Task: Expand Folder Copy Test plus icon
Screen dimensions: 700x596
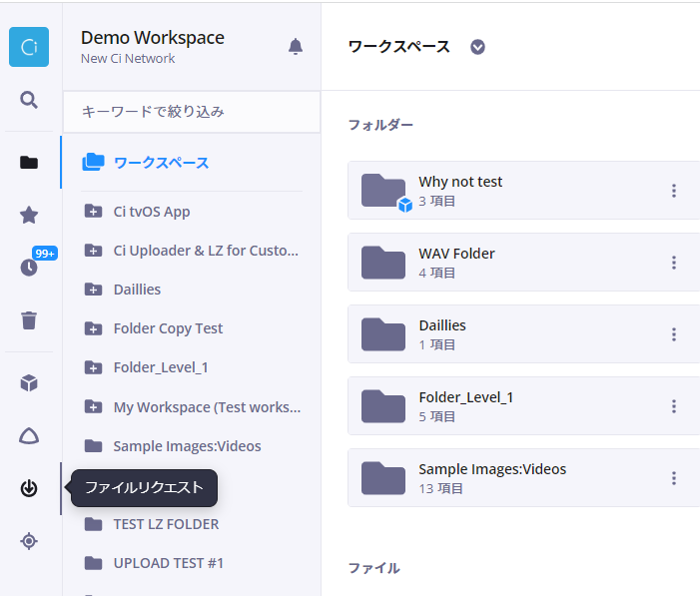Action: 93,328
